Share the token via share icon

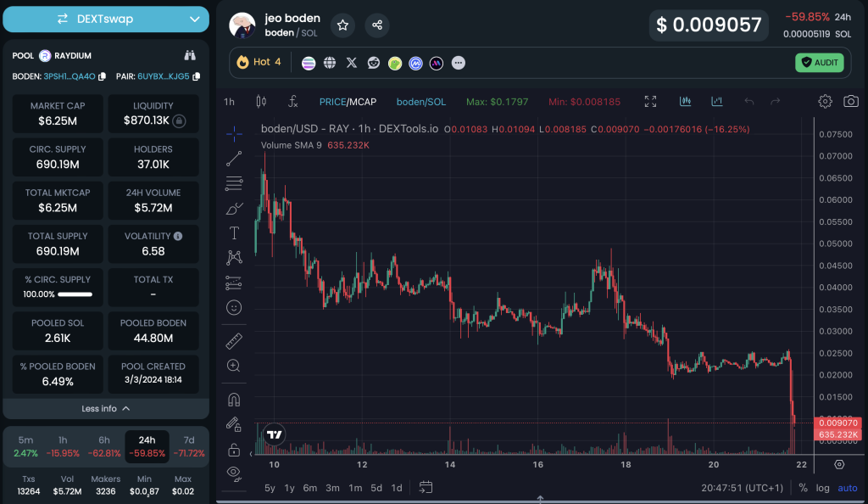377,25
